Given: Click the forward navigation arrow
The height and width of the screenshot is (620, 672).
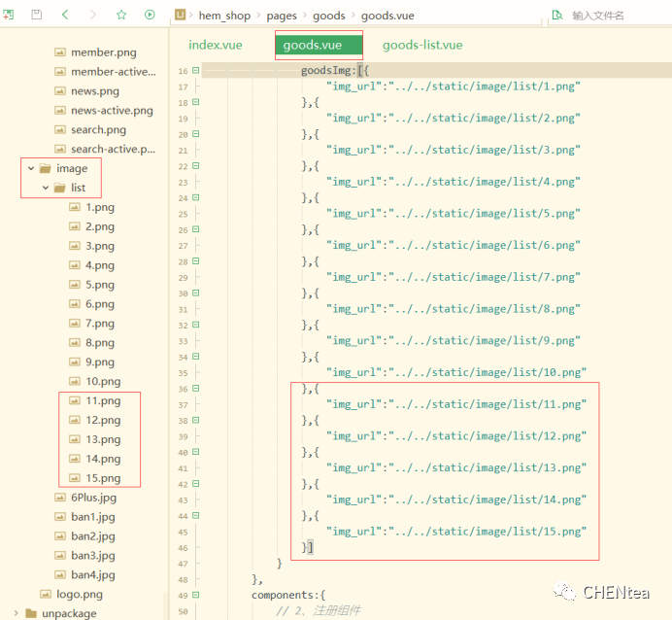Looking at the screenshot, I should (x=93, y=15).
